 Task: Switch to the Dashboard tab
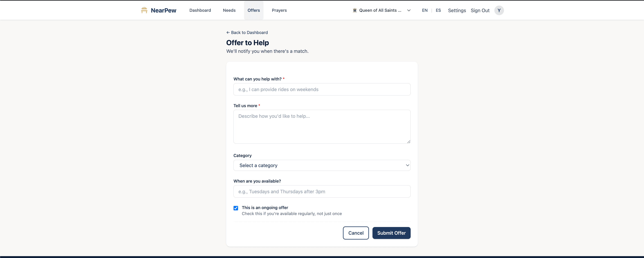tap(200, 10)
